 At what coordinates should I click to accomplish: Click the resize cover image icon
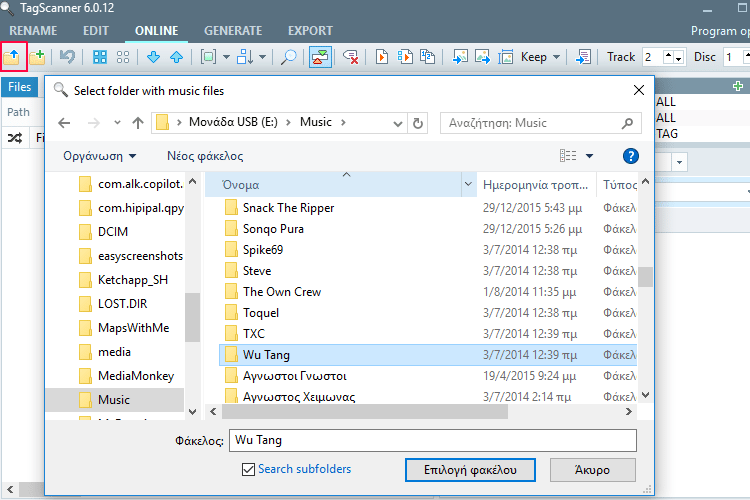pos(506,57)
